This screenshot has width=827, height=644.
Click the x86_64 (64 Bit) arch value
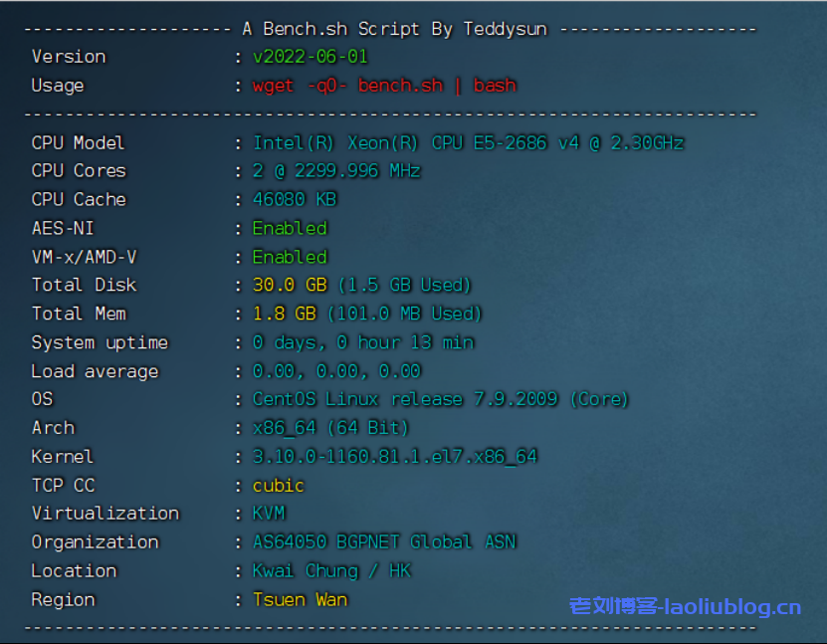[330, 428]
